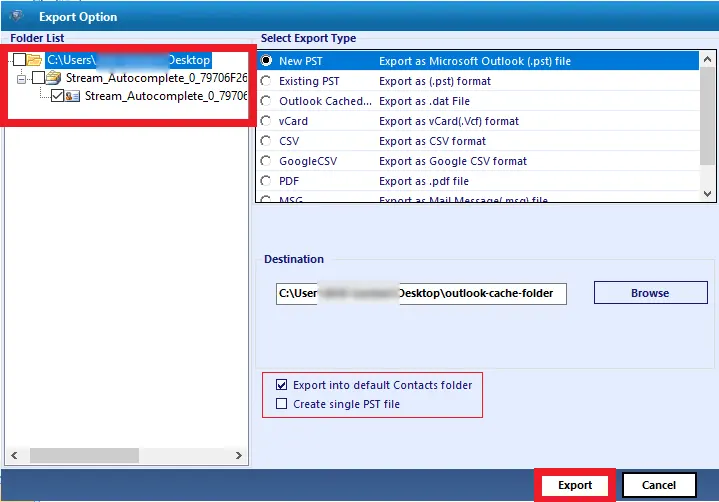Screen dimensions: 719x502
Task: Click 'Export as (.pst) format' description
Action: (x=435, y=81)
